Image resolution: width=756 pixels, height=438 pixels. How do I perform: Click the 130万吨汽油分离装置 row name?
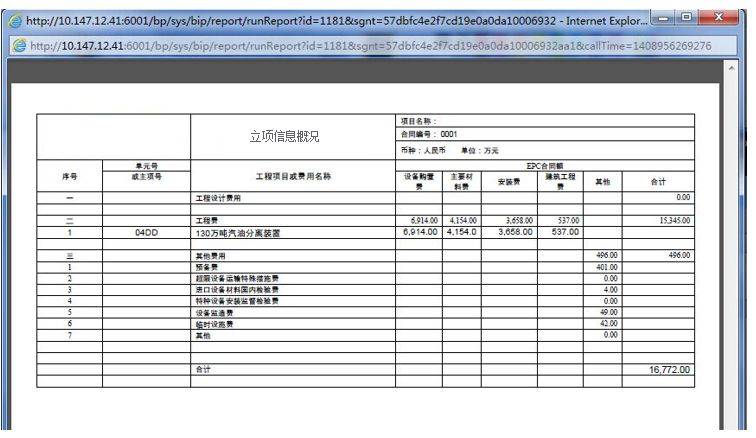(238, 233)
